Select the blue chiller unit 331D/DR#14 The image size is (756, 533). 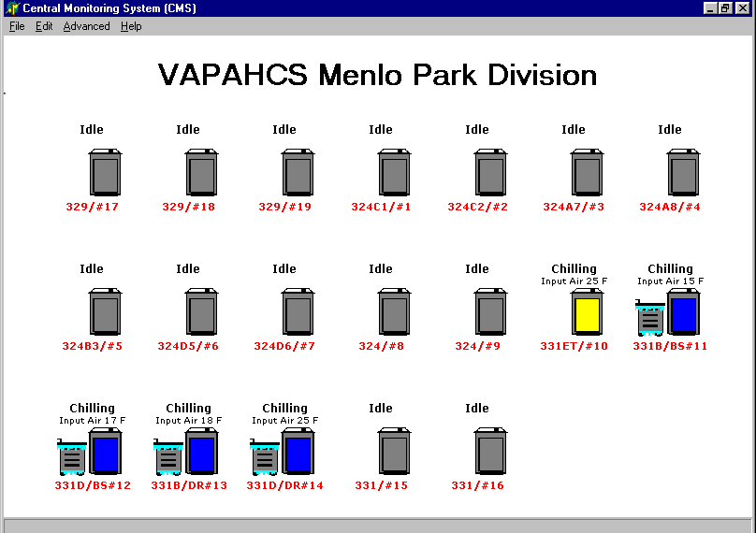(298, 453)
